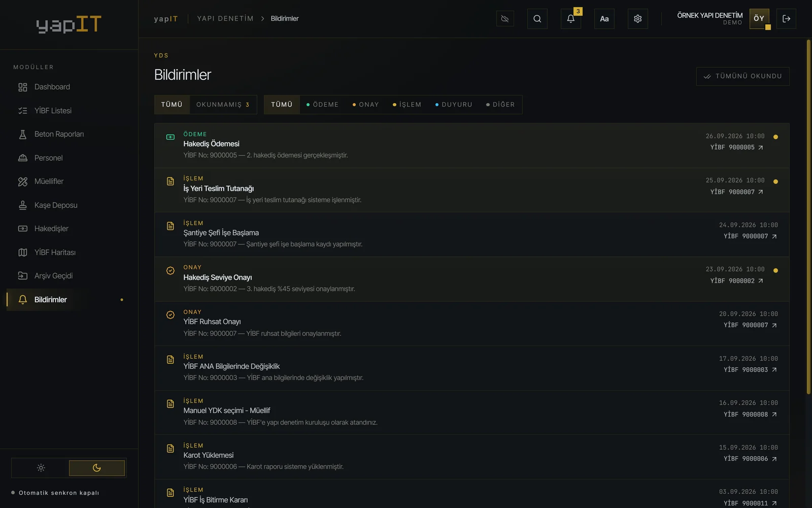
Task: Toggle the crossed-out cloud sync icon
Action: pyautogui.click(x=505, y=19)
